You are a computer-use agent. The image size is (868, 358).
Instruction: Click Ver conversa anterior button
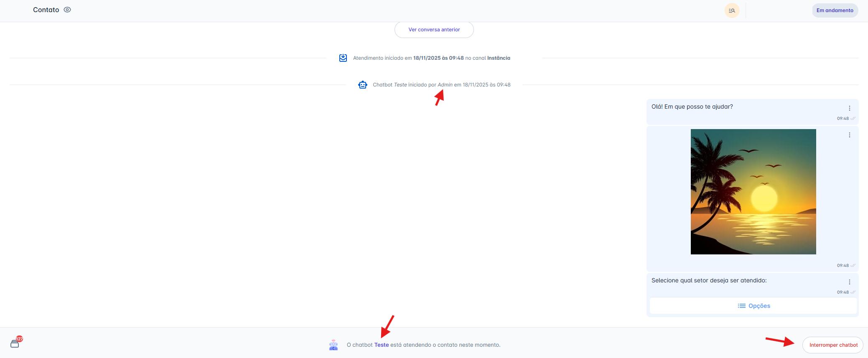coord(434,30)
